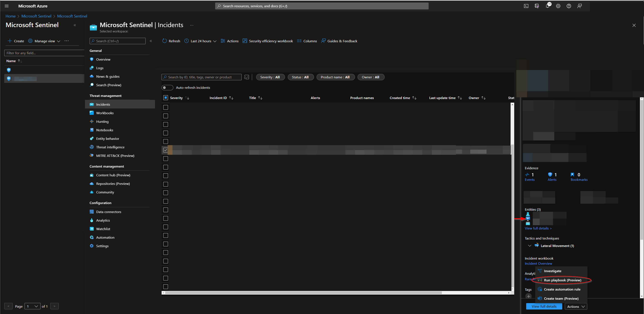
Task: Open the Help question mark icon
Action: click(569, 6)
